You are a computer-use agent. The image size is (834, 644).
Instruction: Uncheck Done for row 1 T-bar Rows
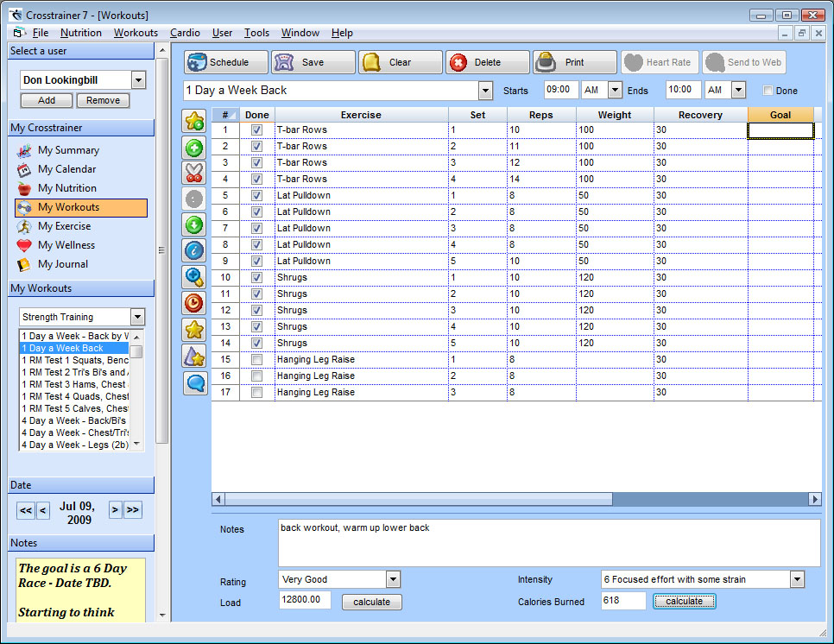256,130
